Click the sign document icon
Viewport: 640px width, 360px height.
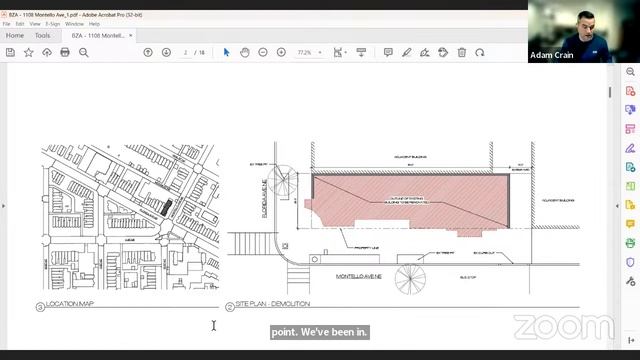click(424, 52)
